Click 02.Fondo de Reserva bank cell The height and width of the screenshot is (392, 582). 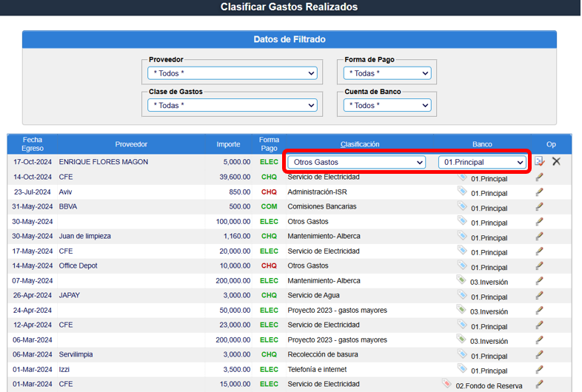[489, 386]
